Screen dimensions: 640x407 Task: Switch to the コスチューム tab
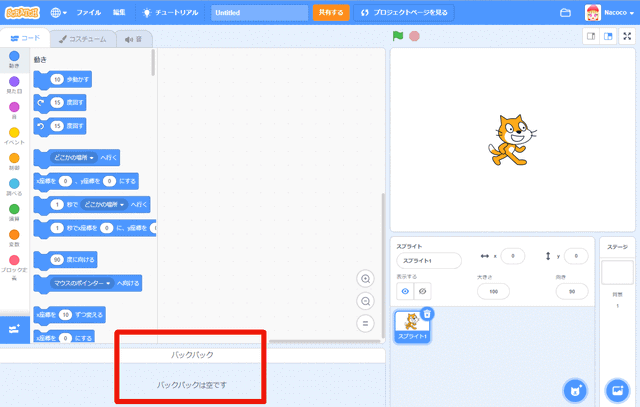[83, 38]
